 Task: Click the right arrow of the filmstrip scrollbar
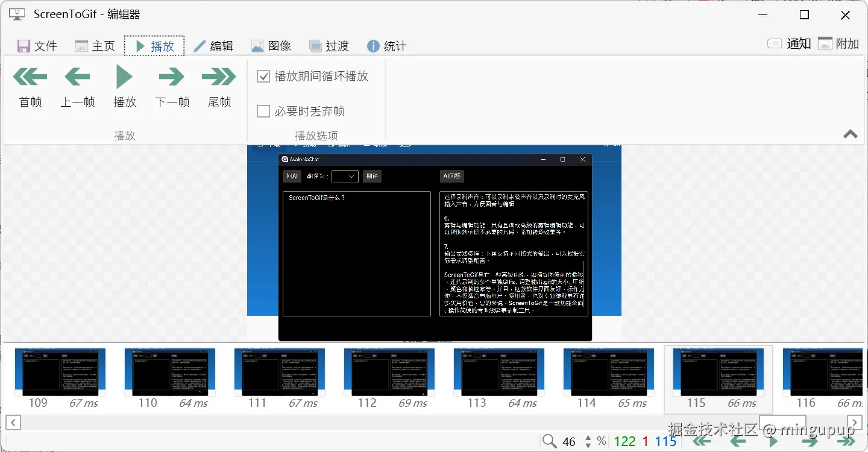855,422
